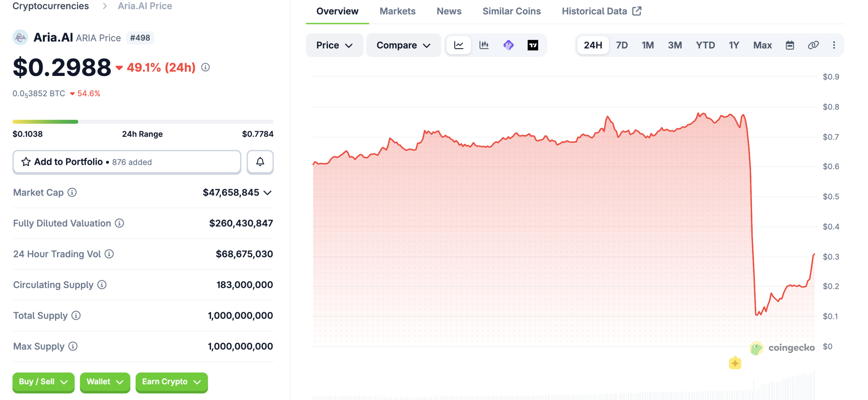Switch to the Markets tab
Image resolution: width=868 pixels, height=400 pixels.
[397, 11]
